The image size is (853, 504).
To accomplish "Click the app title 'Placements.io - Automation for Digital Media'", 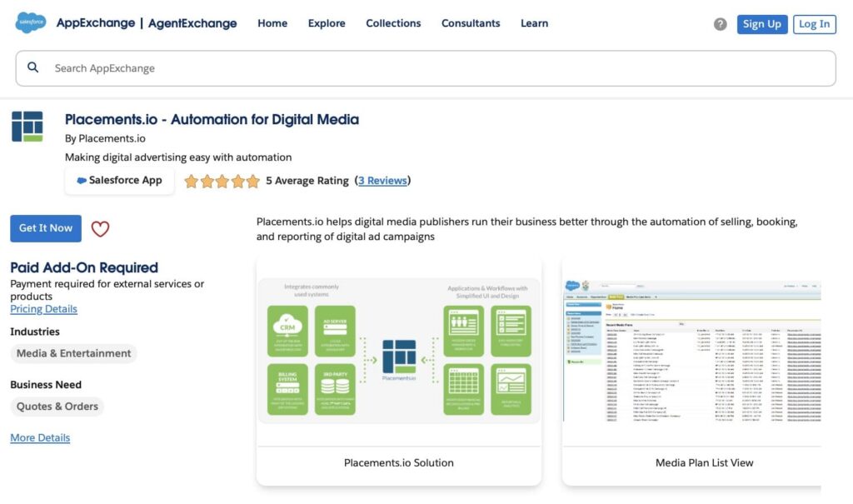I will pyautogui.click(x=212, y=119).
